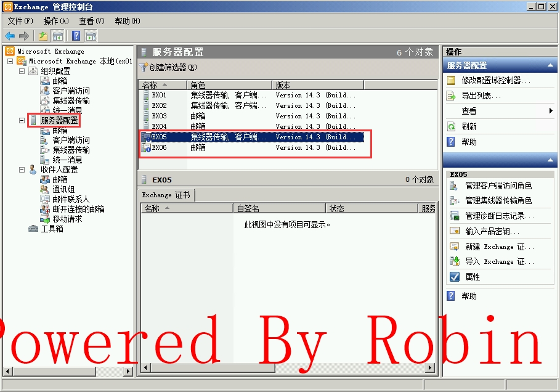
Task: Click the 属性 checkmark icon
Action: click(x=454, y=277)
